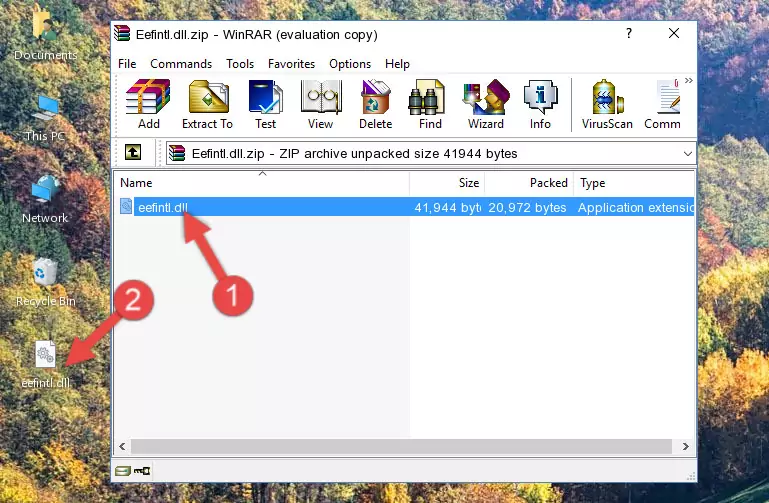Image resolution: width=769 pixels, height=503 pixels.
Task: Click the horizontal scrollbar right arrow
Action: pos(685,446)
